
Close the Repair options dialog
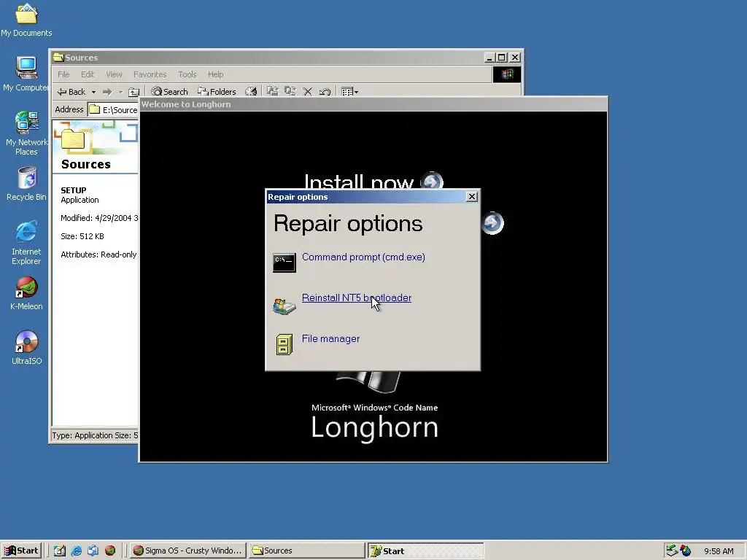coord(472,197)
